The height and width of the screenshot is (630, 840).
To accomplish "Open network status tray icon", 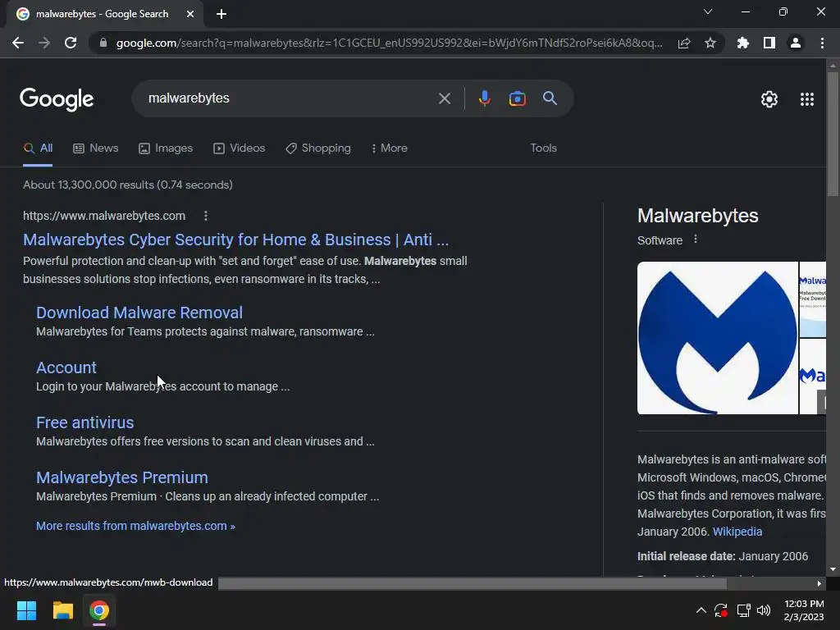I will 743,610.
